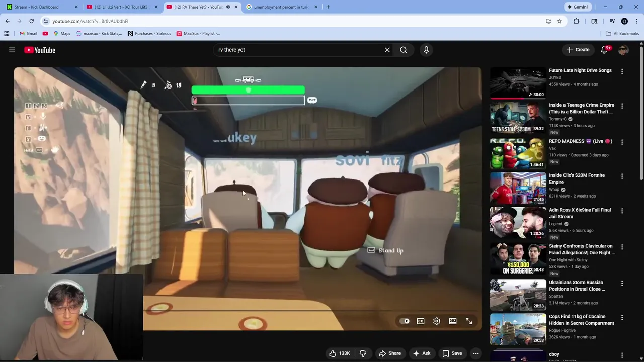
Task: Bookmark this page with the star
Action: tap(559, 21)
